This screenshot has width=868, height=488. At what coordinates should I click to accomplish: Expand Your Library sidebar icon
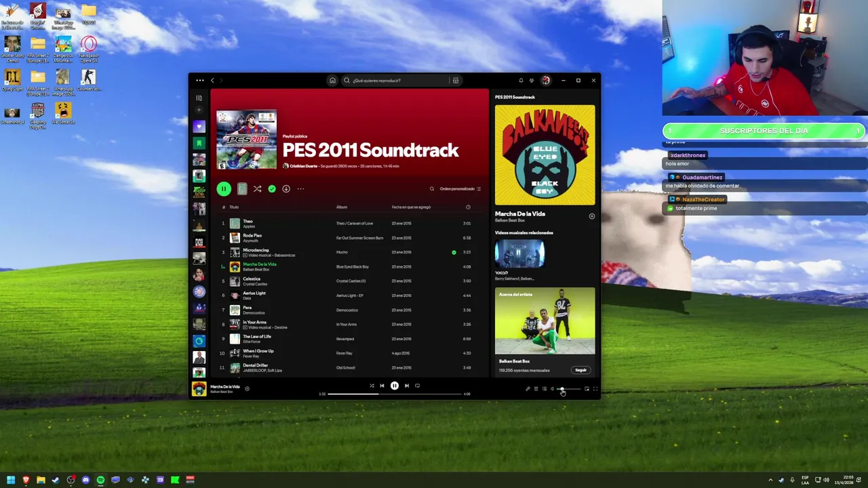coord(199,98)
